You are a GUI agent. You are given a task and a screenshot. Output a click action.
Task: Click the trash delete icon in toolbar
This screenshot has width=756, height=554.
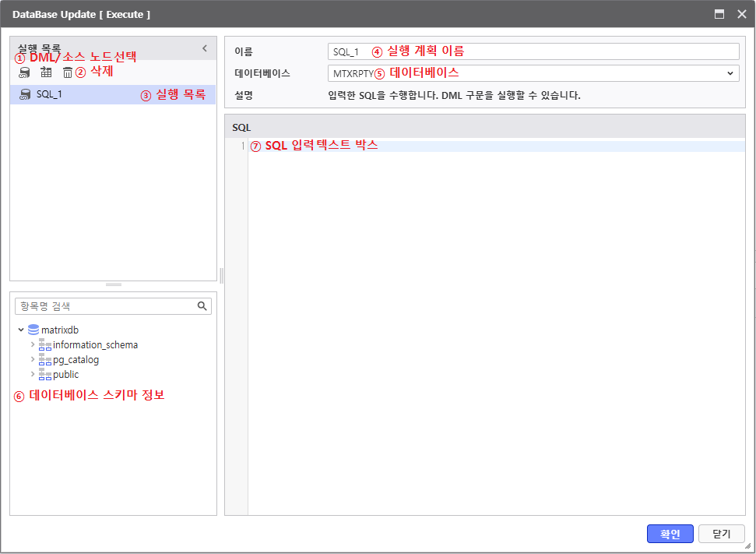click(68, 72)
